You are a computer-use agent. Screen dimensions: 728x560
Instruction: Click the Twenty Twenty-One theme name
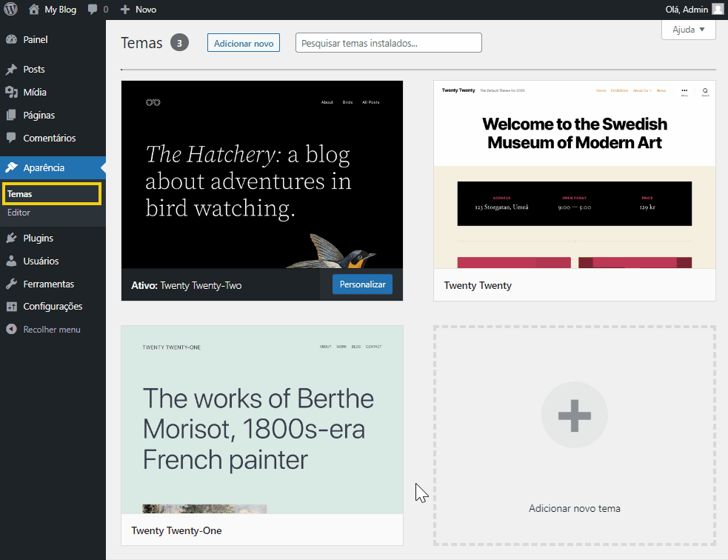click(x=176, y=531)
